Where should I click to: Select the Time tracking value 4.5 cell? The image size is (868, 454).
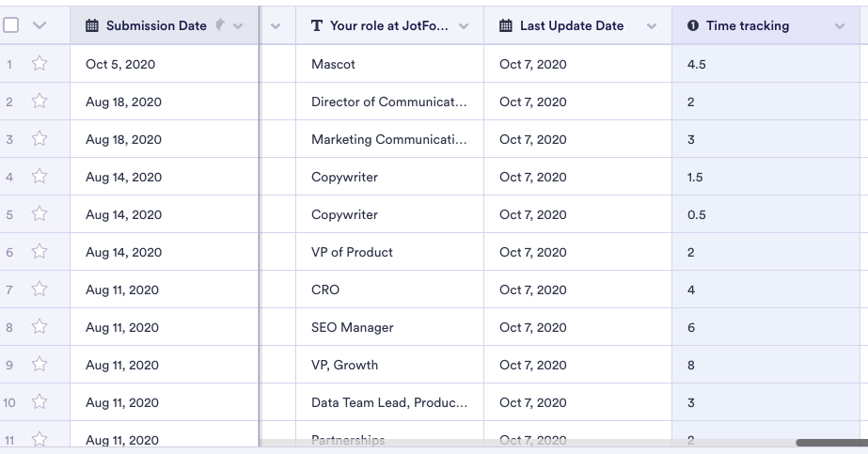pos(766,64)
